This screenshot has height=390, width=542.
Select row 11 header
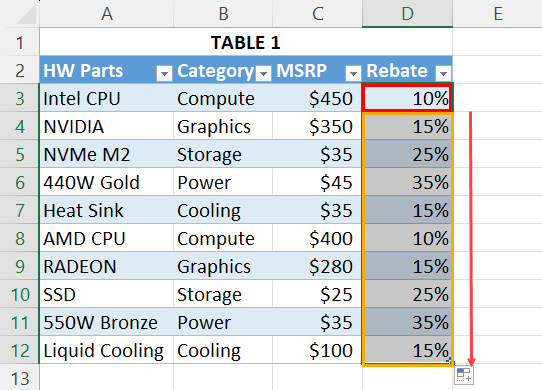click(19, 322)
